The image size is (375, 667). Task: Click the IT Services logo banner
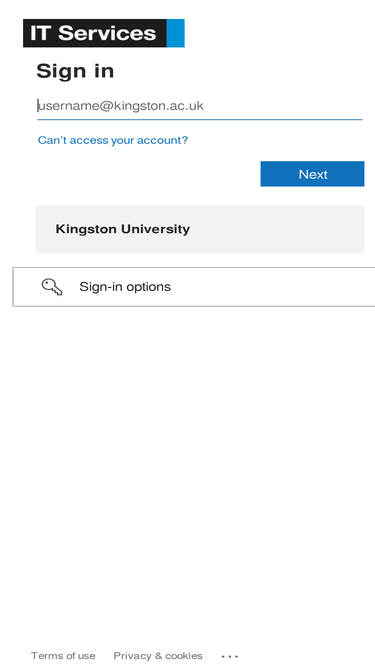point(104,33)
